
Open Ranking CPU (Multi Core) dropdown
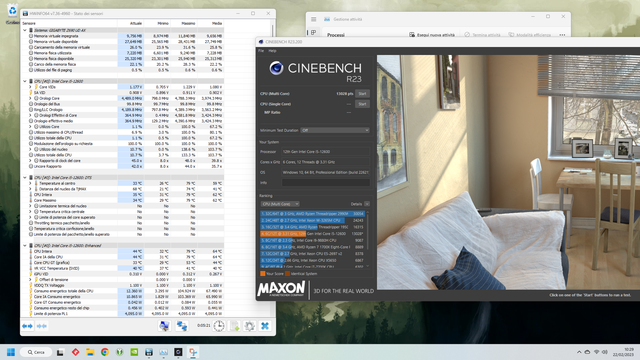280,204
